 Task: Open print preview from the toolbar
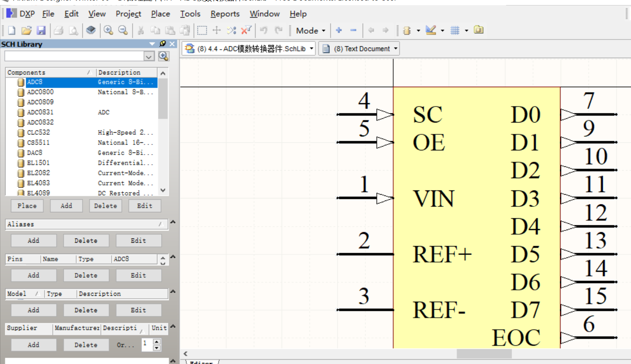pos(73,30)
